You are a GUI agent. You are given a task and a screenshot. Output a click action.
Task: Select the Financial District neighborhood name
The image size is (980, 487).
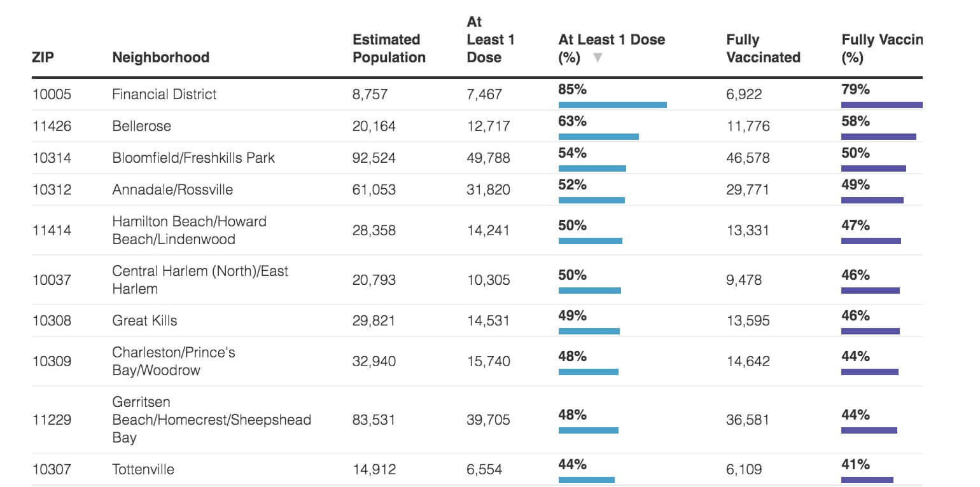(x=164, y=94)
